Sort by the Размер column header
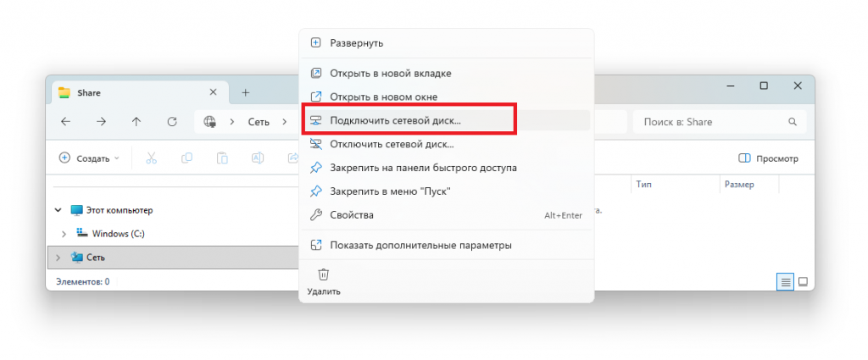The image size is (868, 360). 749,185
